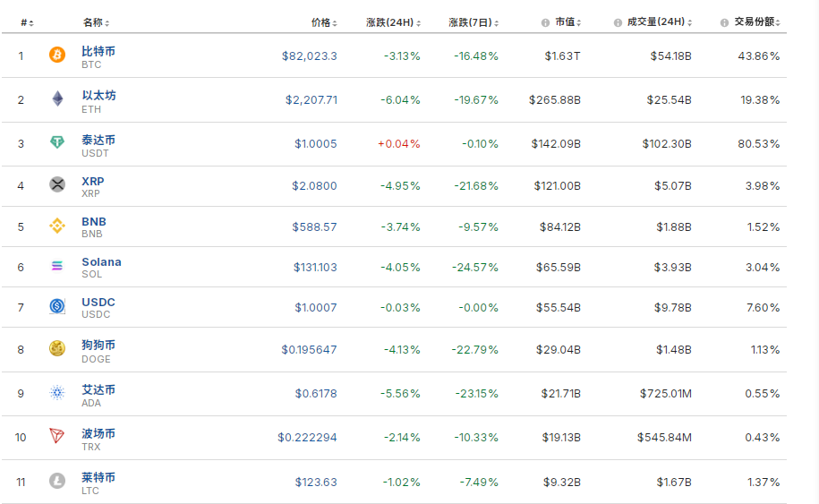The height and width of the screenshot is (504, 819).
Task: Sort by 涨跌(24H) column header
Action: point(393,22)
